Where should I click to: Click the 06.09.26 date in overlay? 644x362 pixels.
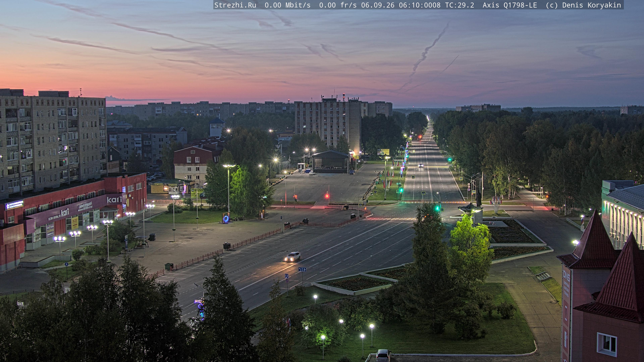point(378,5)
